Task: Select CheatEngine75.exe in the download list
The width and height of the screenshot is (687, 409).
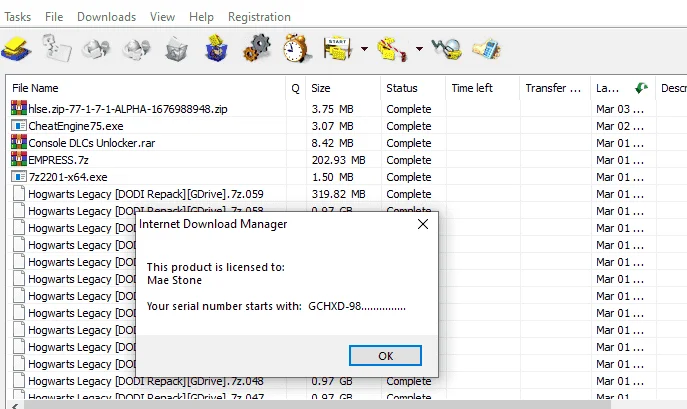Action: 76,126
